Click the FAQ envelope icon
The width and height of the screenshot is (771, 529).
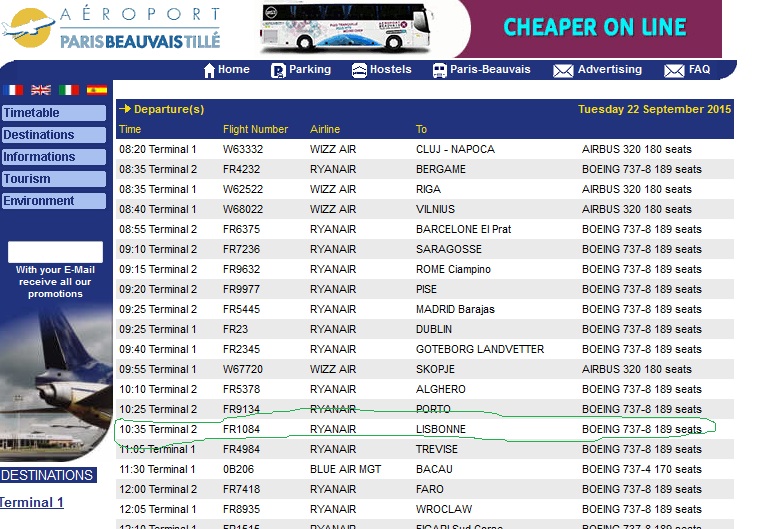click(674, 71)
